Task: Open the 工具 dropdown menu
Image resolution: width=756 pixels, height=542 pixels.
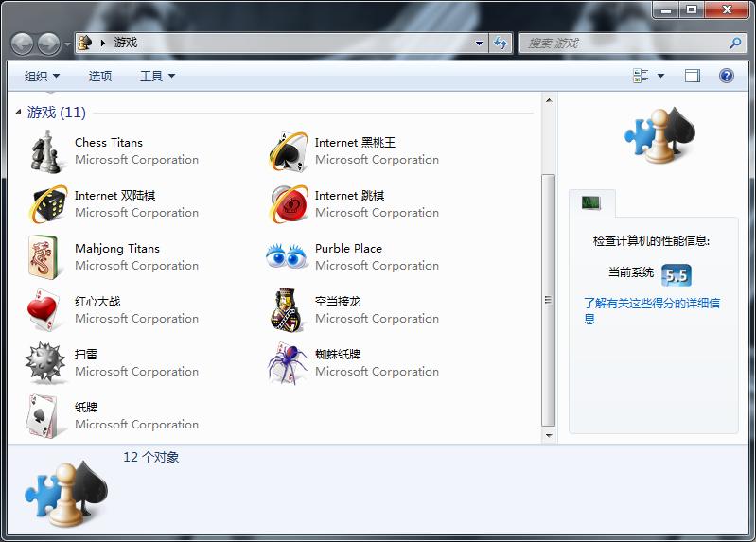Action: tap(157, 76)
